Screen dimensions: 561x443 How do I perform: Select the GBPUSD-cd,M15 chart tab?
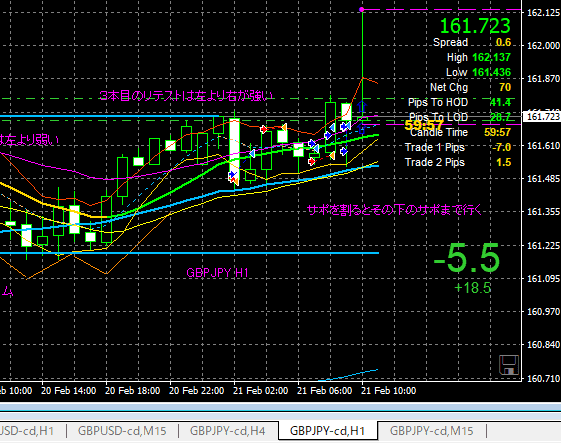(122, 430)
